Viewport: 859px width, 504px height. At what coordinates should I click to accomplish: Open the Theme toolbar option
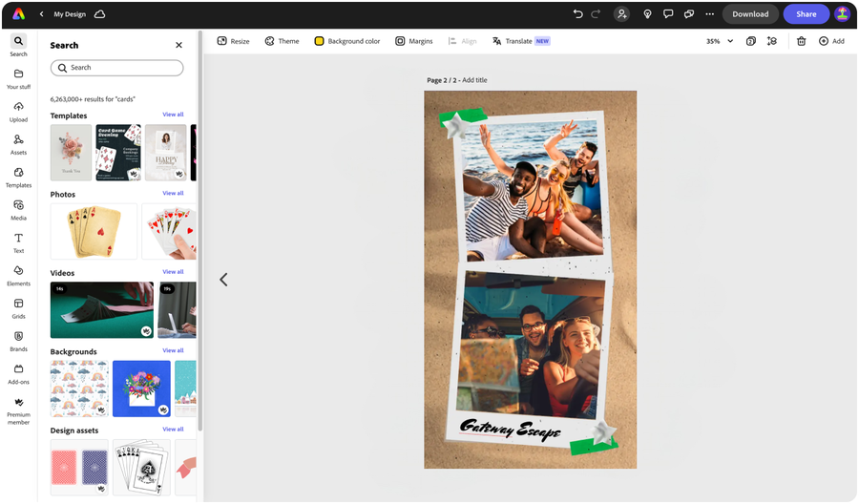tap(283, 41)
